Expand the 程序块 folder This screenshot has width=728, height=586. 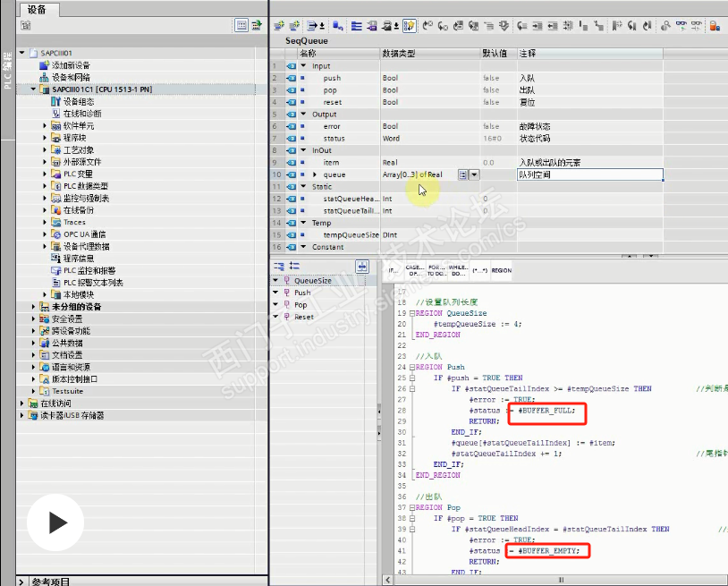point(45,138)
